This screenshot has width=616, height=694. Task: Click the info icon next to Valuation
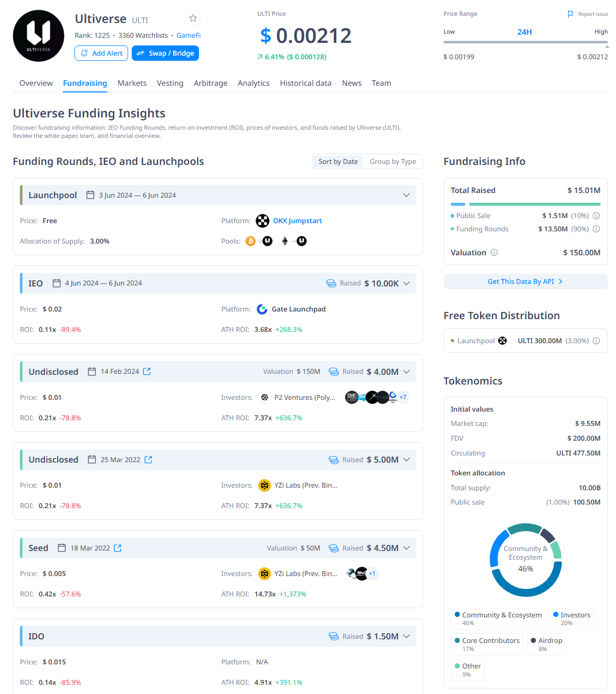point(494,252)
